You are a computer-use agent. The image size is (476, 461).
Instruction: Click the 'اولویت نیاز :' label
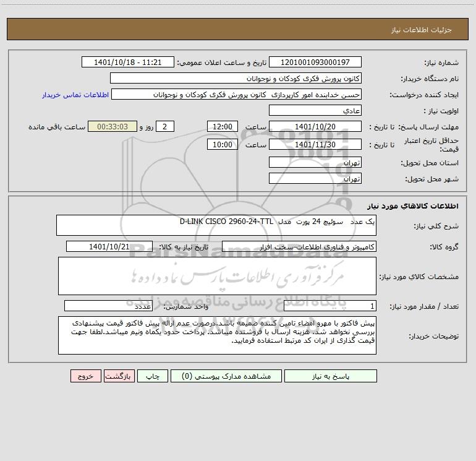(x=441, y=111)
